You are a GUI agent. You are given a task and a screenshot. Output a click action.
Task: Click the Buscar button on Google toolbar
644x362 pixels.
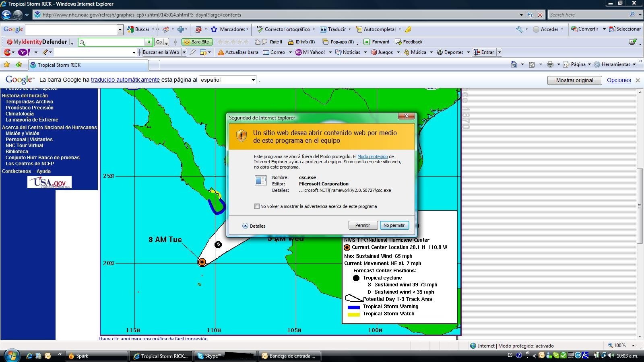(138, 29)
